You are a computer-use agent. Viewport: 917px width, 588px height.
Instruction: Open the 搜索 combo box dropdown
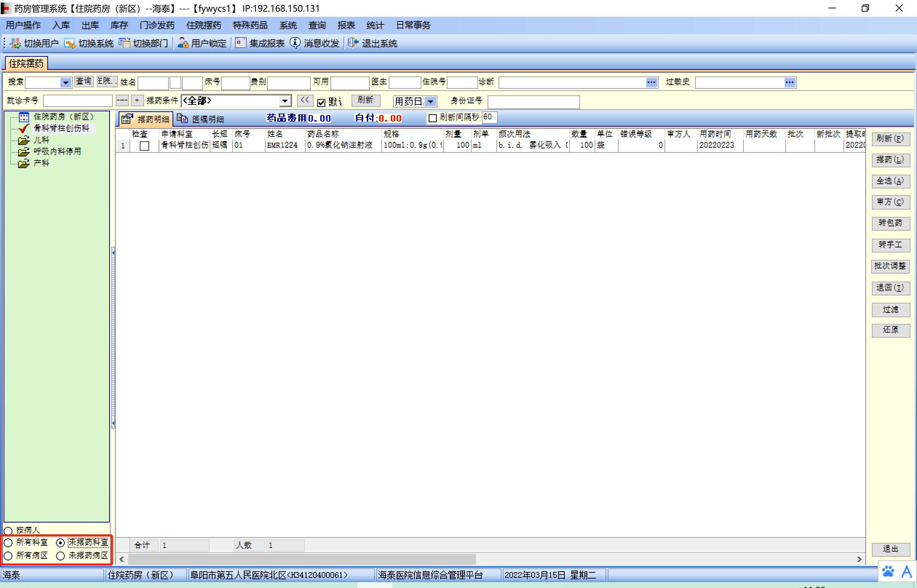65,83
